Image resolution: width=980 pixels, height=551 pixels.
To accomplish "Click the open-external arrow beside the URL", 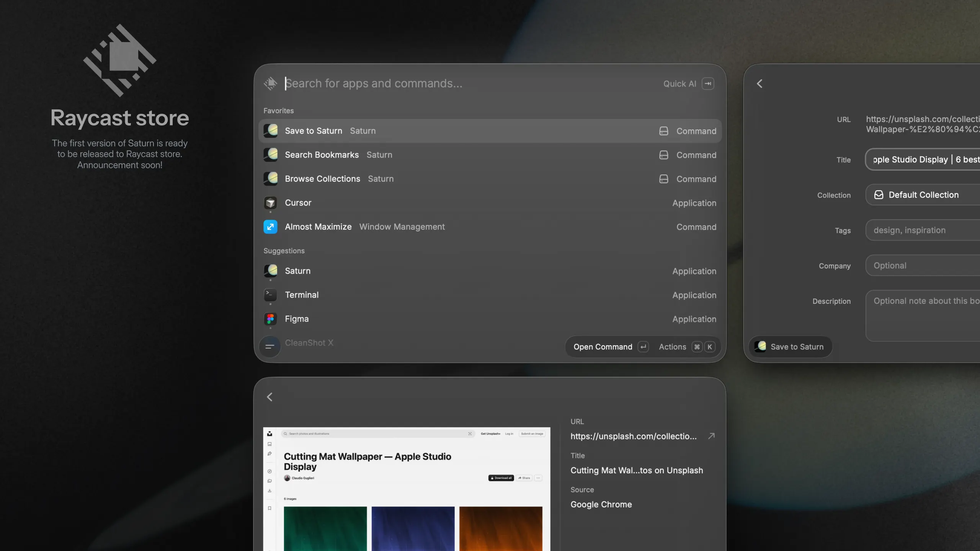I will [x=711, y=436].
